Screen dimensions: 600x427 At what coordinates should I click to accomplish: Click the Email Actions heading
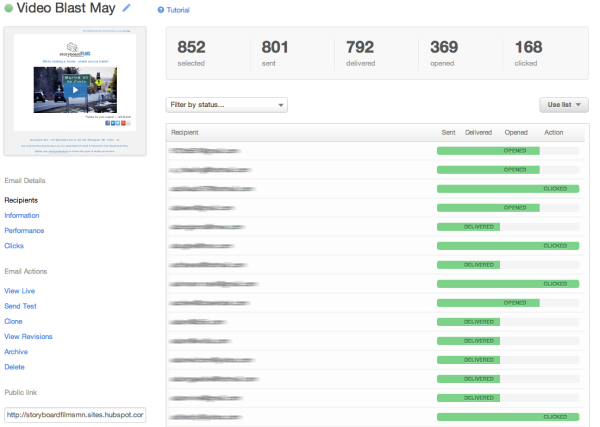click(x=26, y=271)
